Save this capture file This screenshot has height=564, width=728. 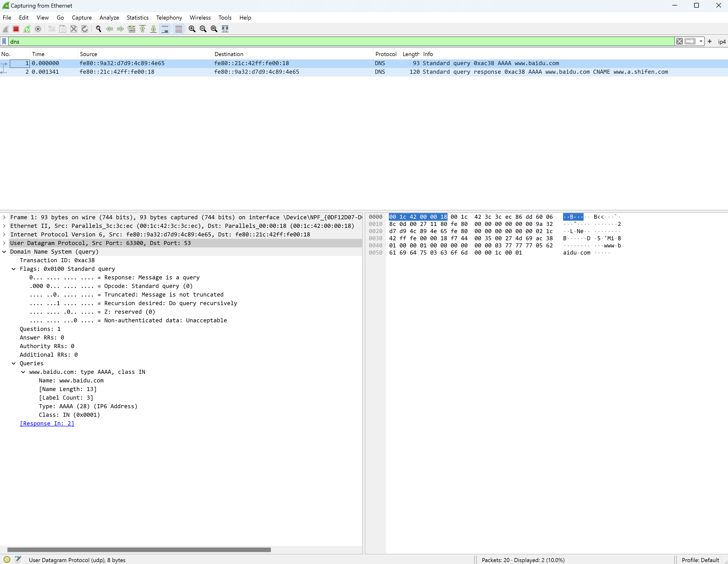63,29
